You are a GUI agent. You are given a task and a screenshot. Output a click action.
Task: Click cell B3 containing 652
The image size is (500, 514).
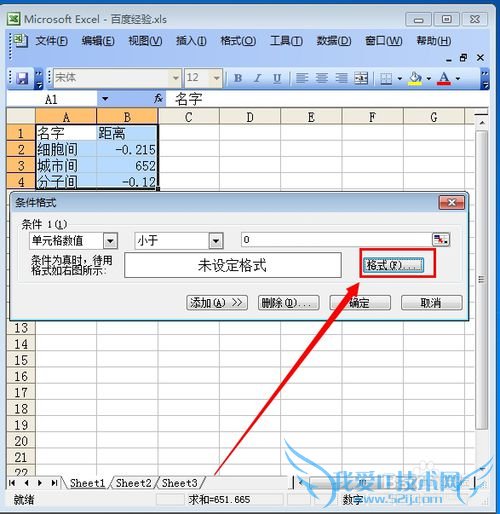[127, 166]
